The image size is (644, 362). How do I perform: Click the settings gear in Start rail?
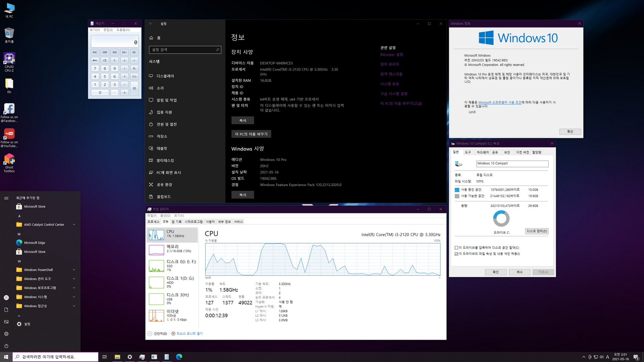(6, 334)
